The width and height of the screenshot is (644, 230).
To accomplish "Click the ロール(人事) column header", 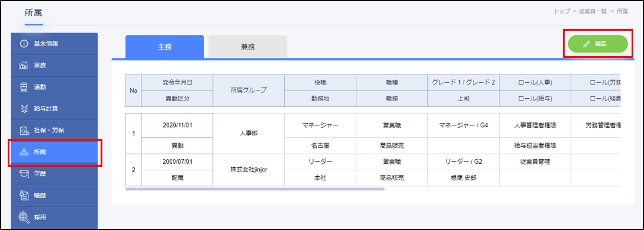I will 534,82.
